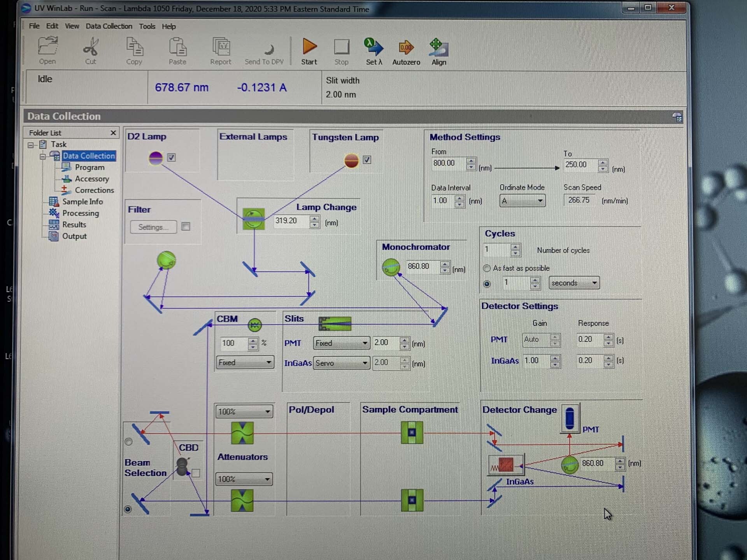
Task: Click the Start scan toolbar icon
Action: click(309, 47)
